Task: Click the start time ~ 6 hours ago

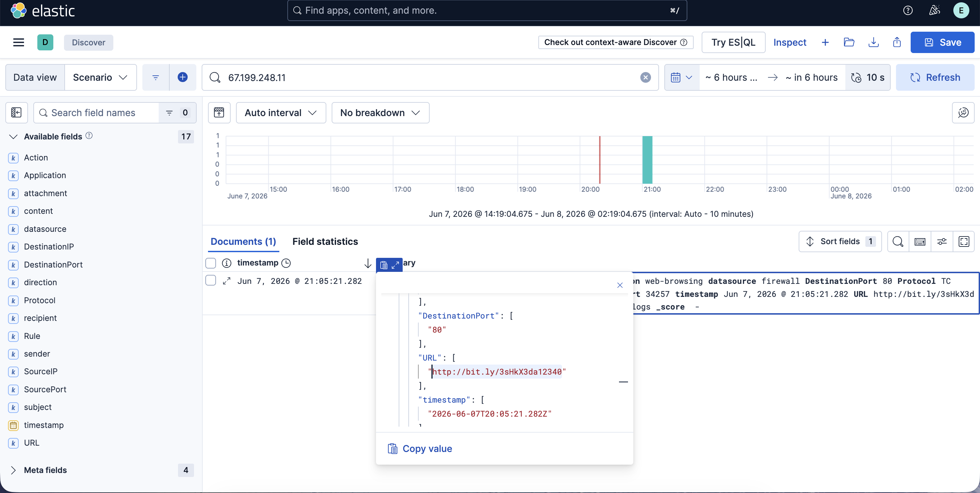Action: point(731,77)
